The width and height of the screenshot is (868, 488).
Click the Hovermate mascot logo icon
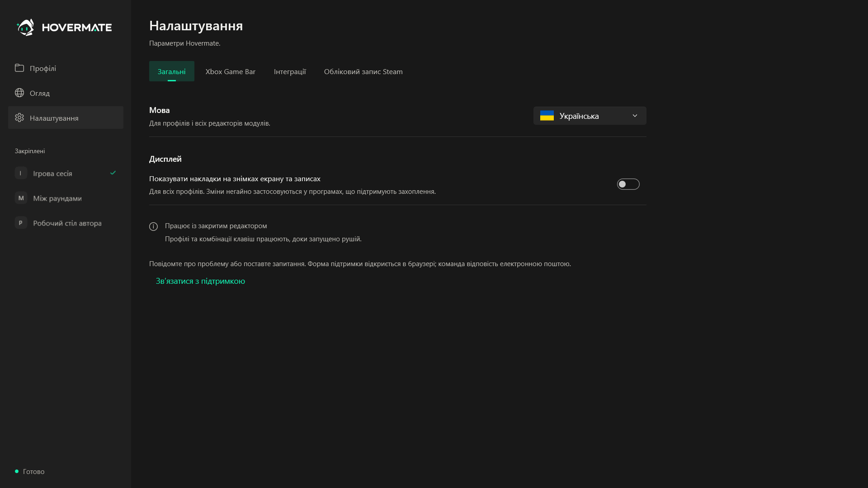[x=25, y=27]
